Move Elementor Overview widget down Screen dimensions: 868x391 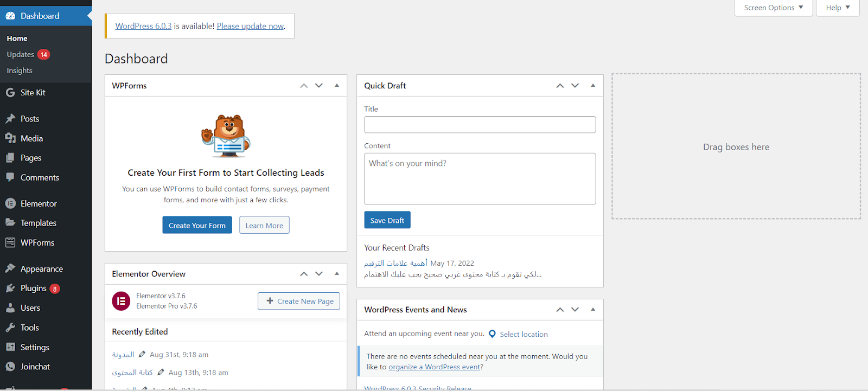pos(319,274)
